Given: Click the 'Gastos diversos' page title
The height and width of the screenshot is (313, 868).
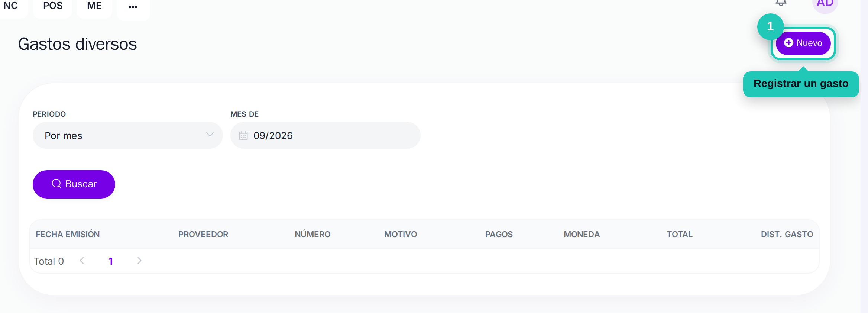Looking at the screenshot, I should pos(77,44).
